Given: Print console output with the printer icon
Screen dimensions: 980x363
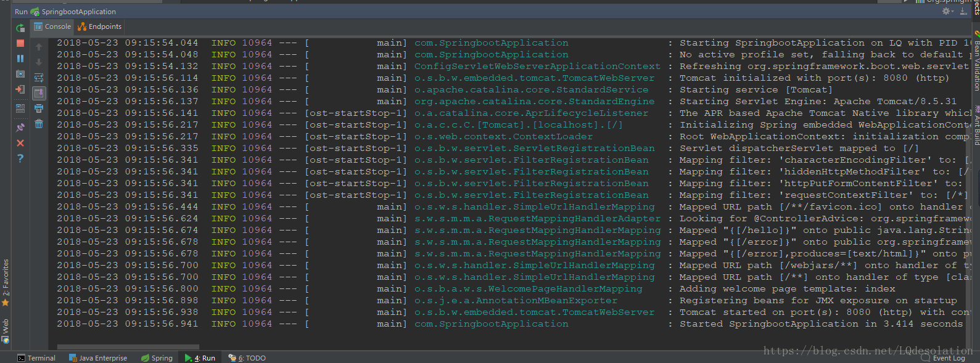Looking at the screenshot, I should click(39, 108).
